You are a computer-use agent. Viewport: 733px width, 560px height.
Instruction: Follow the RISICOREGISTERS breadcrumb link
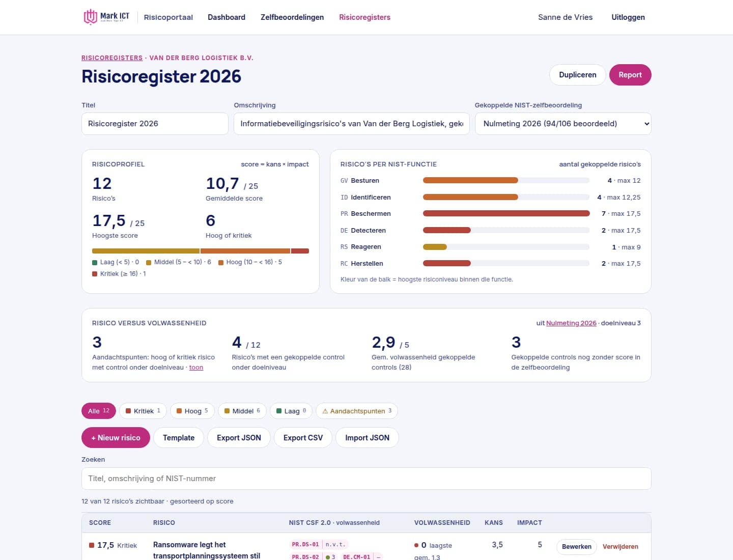point(112,58)
